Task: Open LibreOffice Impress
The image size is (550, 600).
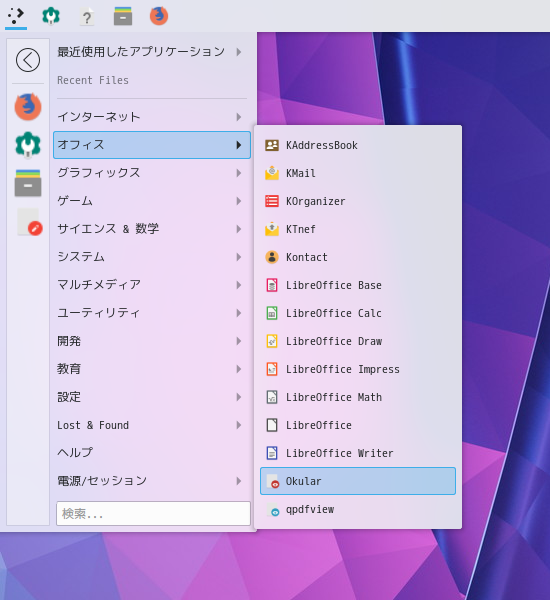Action: (x=357, y=369)
